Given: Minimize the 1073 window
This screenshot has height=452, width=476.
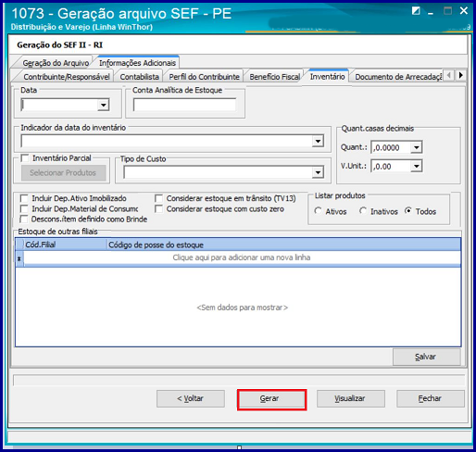Looking at the screenshot, I should [431, 12].
